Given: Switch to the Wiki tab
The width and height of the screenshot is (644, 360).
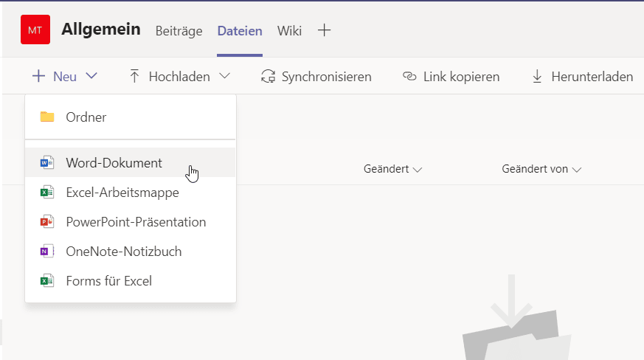Looking at the screenshot, I should coord(290,31).
